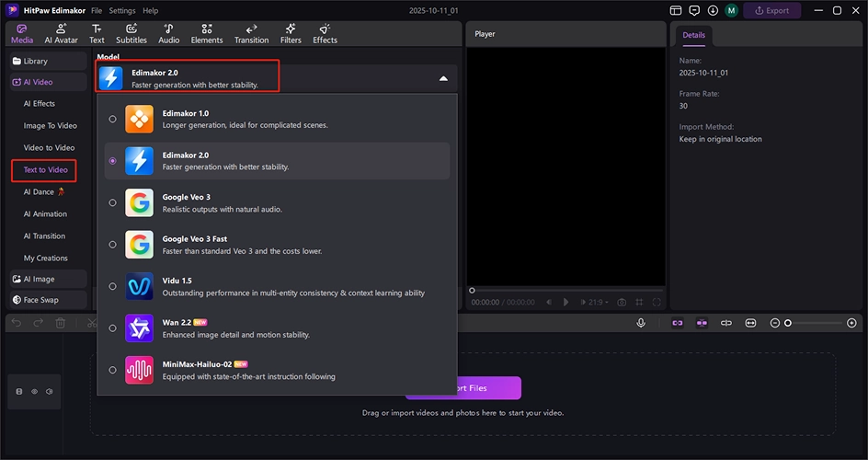Open the AI Avatar tab
Screen dimensions: 868x460
pos(62,34)
